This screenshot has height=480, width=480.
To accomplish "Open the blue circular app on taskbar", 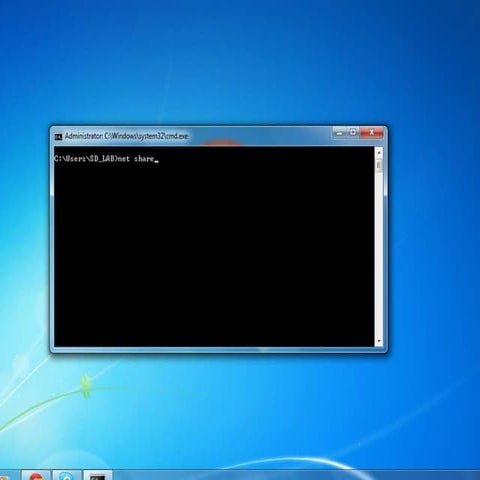I will (67, 476).
